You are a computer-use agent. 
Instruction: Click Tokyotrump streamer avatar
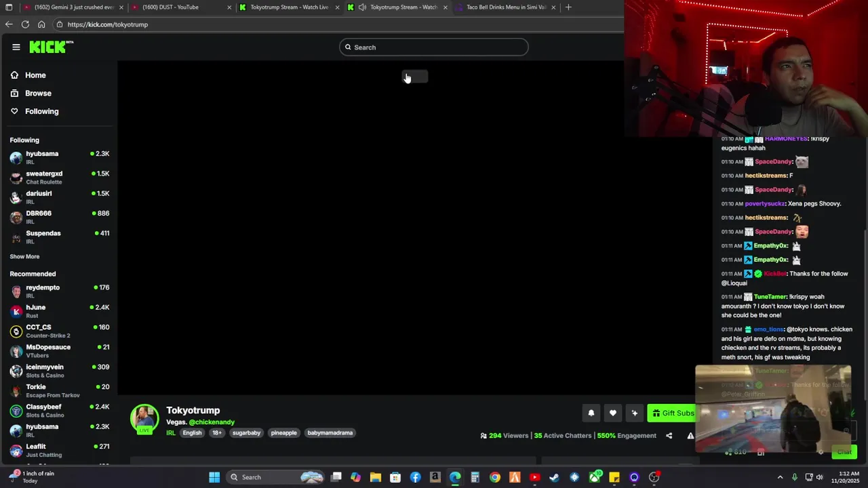144,419
